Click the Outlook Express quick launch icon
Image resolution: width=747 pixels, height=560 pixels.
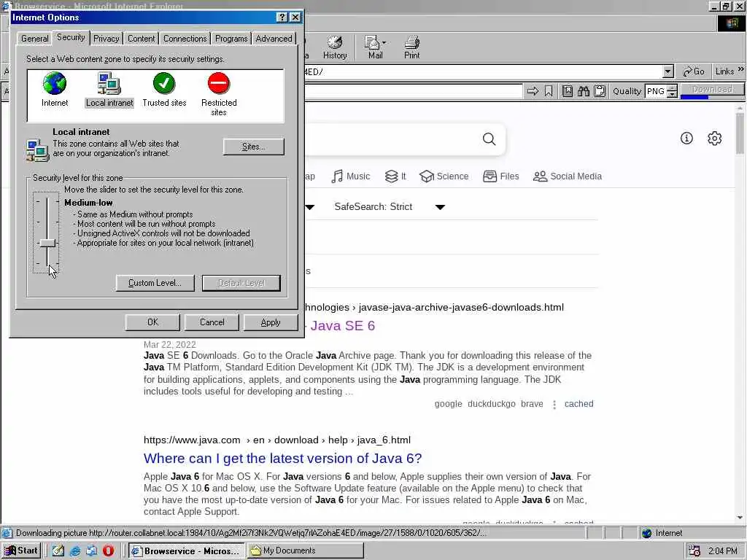tap(91, 551)
